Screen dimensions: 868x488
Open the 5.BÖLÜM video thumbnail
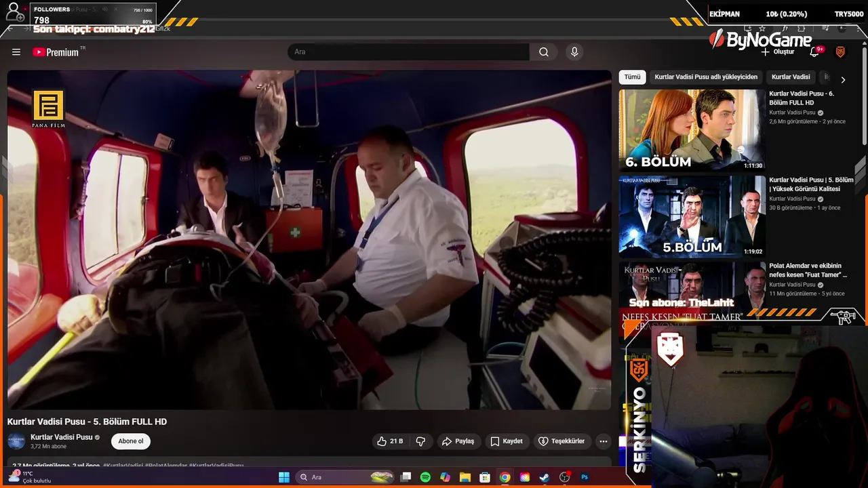pyautogui.click(x=692, y=216)
